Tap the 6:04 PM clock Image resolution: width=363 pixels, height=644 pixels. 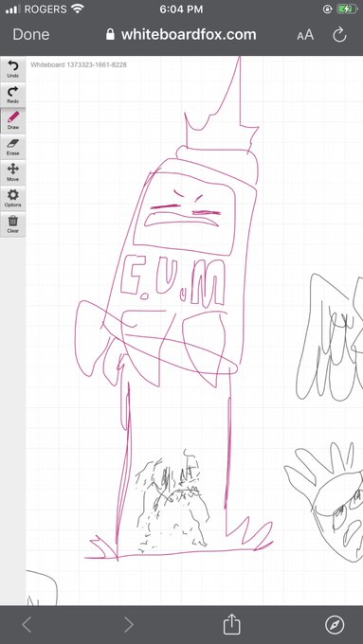tap(181, 9)
